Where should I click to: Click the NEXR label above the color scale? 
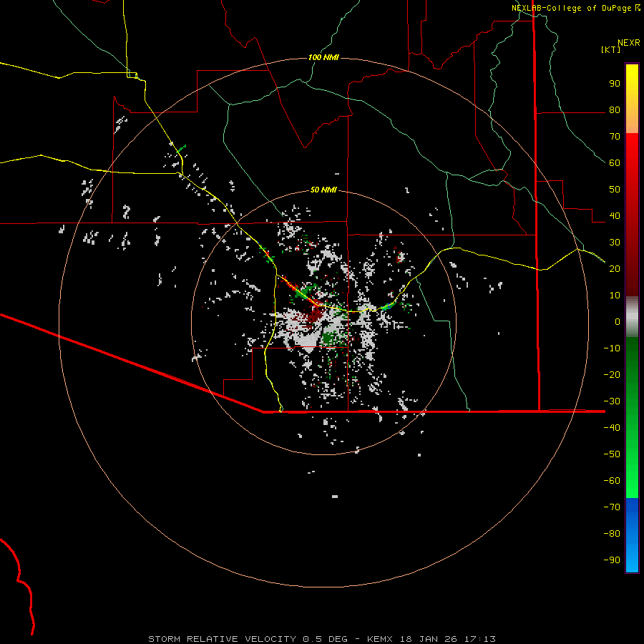(629, 43)
